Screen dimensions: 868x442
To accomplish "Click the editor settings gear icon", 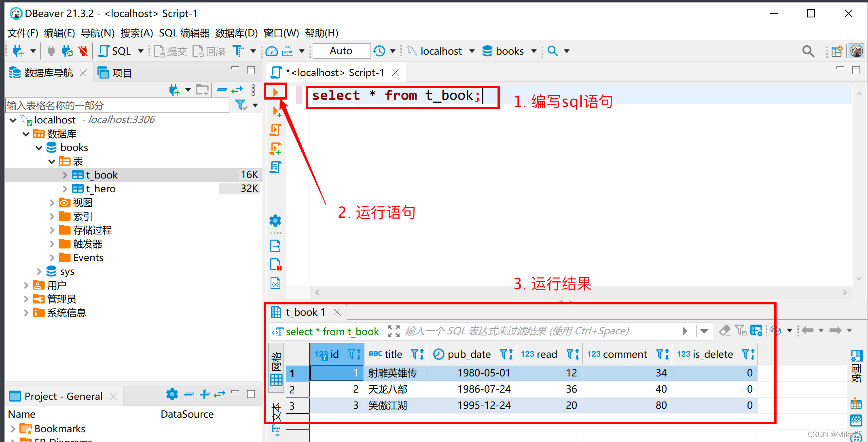I will tap(275, 221).
